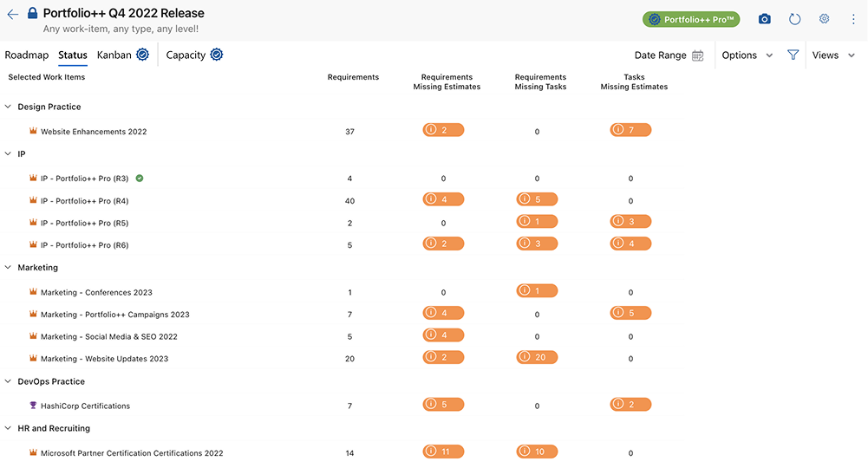Click the 11 missing estimates badge
Viewport: 868px width, 468px height.
[443, 452]
